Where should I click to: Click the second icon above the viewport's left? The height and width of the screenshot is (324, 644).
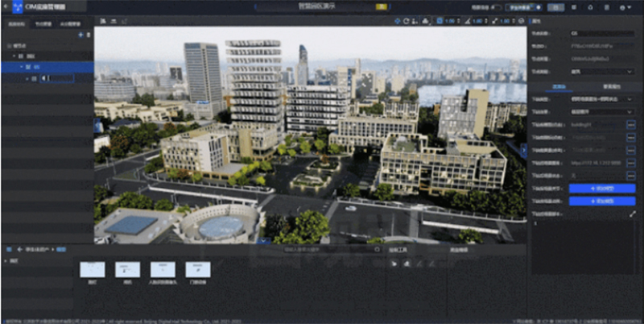114,21
